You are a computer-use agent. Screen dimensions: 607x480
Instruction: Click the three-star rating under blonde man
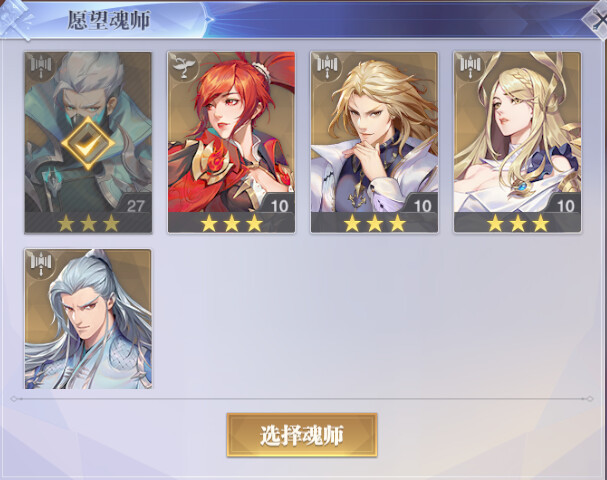(375, 223)
